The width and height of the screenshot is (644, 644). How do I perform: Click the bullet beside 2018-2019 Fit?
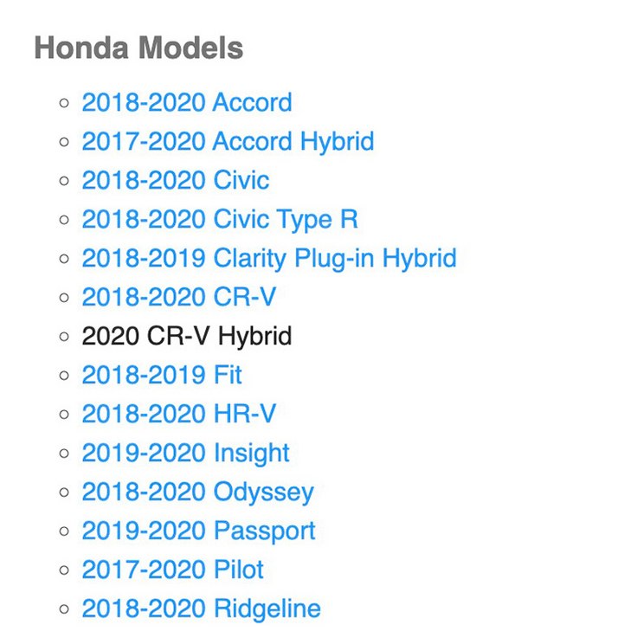point(64,376)
